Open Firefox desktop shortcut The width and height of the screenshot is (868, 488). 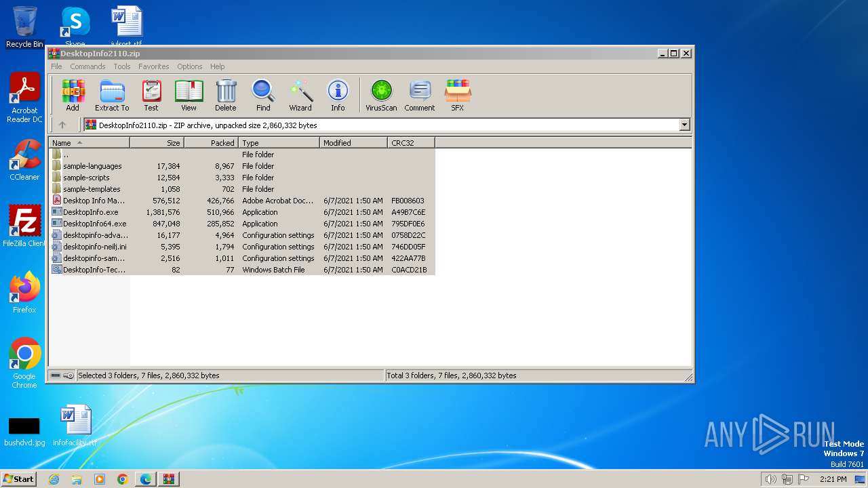[x=24, y=293]
